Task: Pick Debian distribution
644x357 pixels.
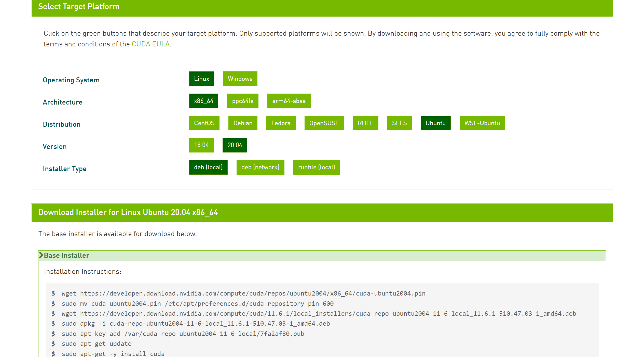Action: click(x=243, y=123)
